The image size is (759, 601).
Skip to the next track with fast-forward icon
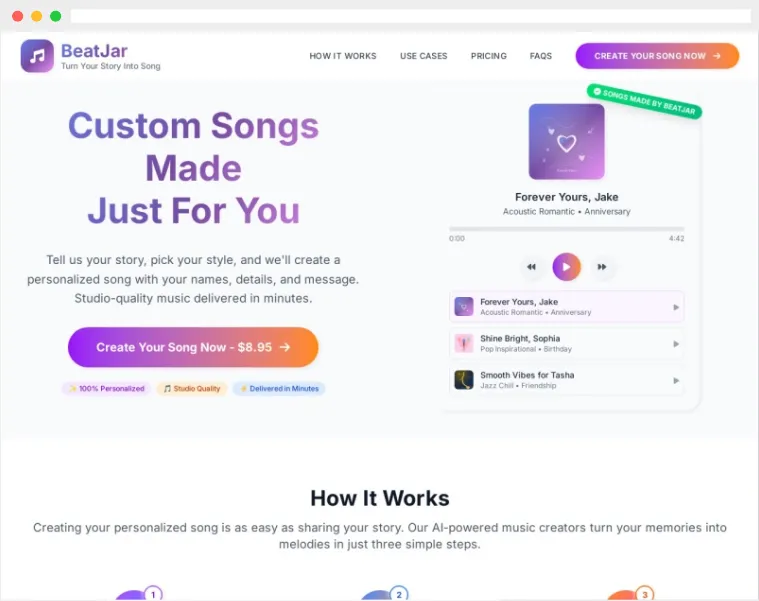pyautogui.click(x=602, y=267)
